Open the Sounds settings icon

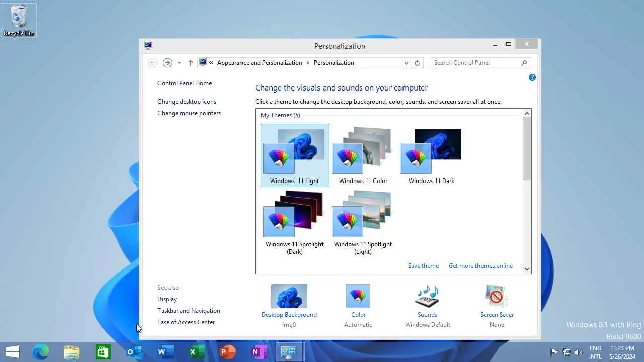coord(427,296)
